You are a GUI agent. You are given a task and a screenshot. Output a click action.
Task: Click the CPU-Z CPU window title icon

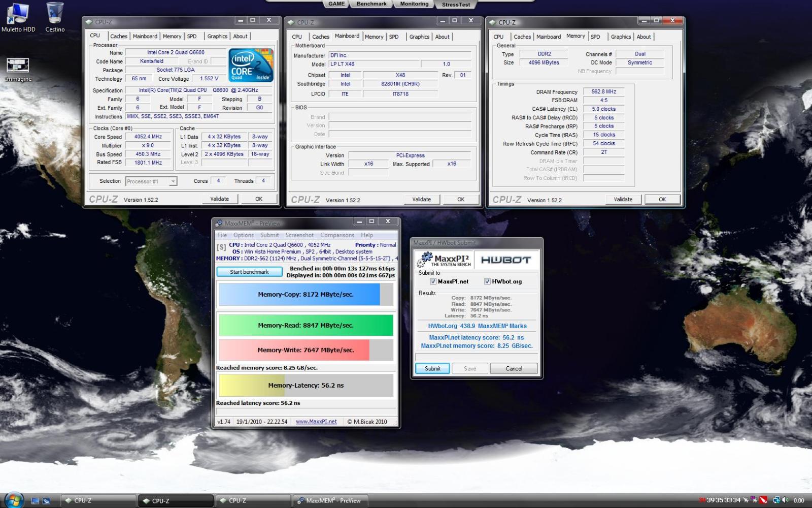89,22
